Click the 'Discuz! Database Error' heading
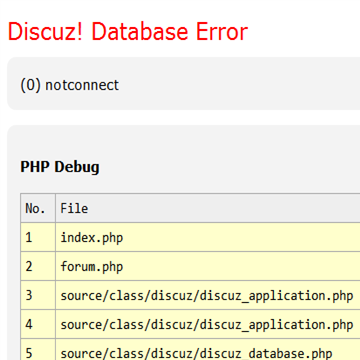 pos(128,32)
